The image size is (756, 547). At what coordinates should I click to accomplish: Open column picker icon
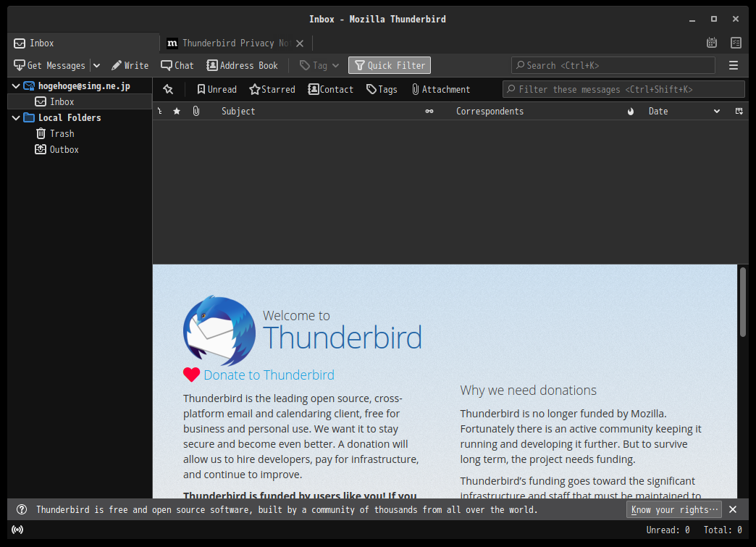[x=739, y=112]
